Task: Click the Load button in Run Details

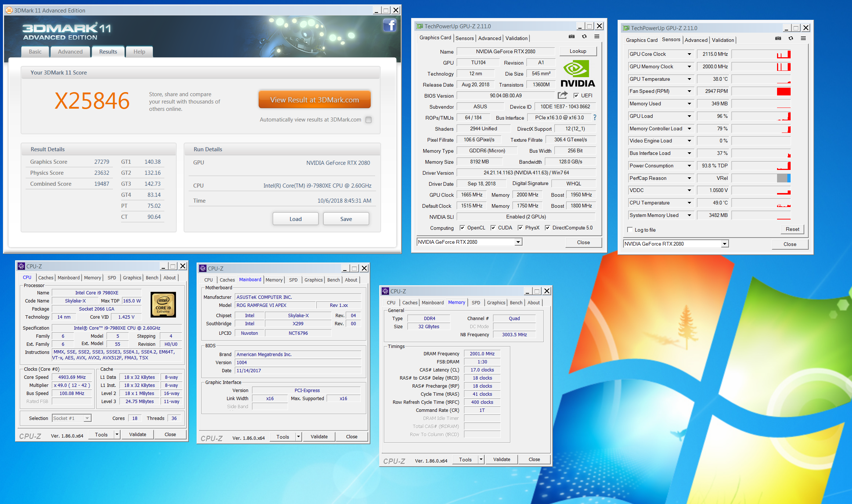Action: pyautogui.click(x=295, y=219)
